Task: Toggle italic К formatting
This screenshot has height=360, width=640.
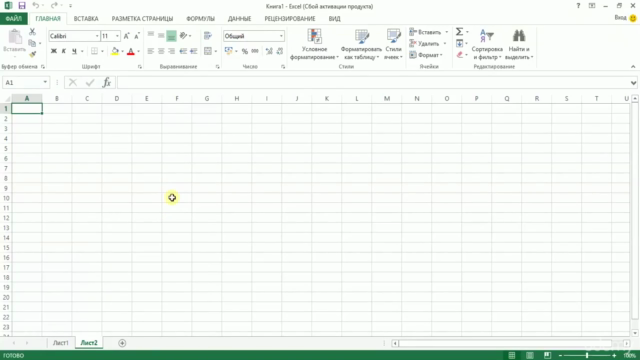Action: pos(64,51)
